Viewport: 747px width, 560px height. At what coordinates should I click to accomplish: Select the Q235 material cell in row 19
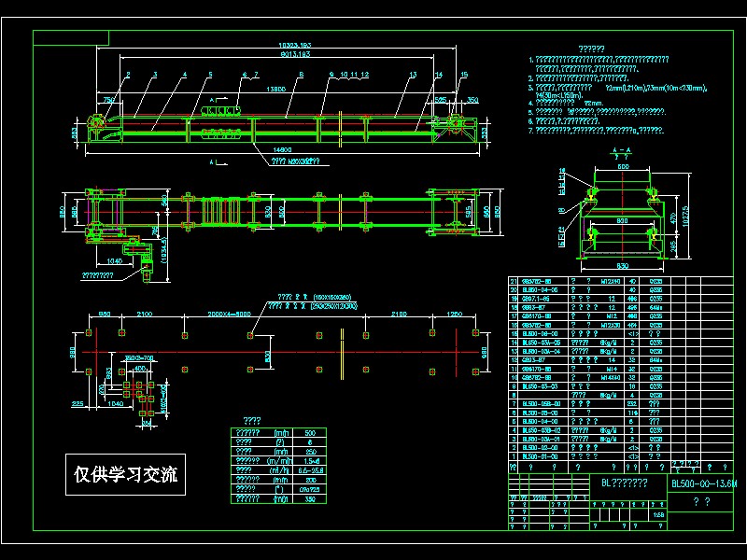point(656,299)
